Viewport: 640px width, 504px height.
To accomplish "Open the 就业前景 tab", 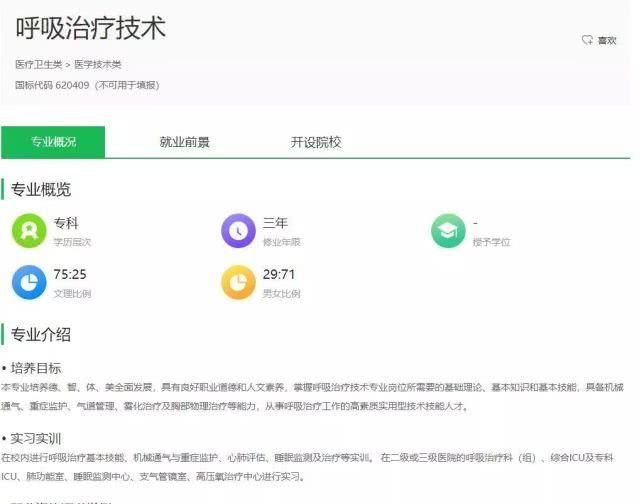I will click(184, 142).
